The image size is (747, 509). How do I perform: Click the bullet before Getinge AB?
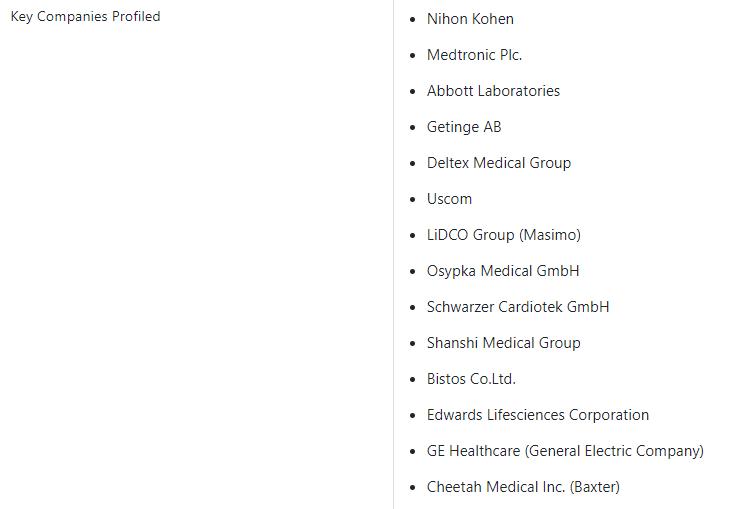point(413,127)
